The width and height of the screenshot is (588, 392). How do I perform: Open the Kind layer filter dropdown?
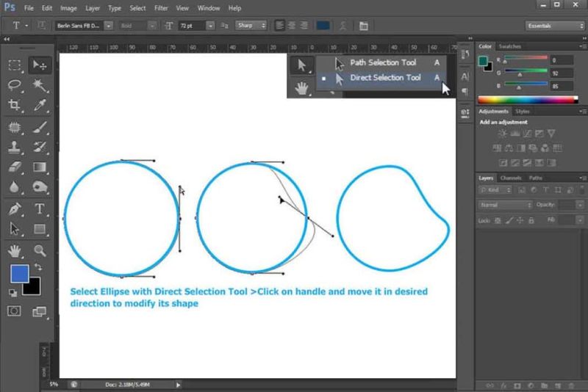point(495,190)
